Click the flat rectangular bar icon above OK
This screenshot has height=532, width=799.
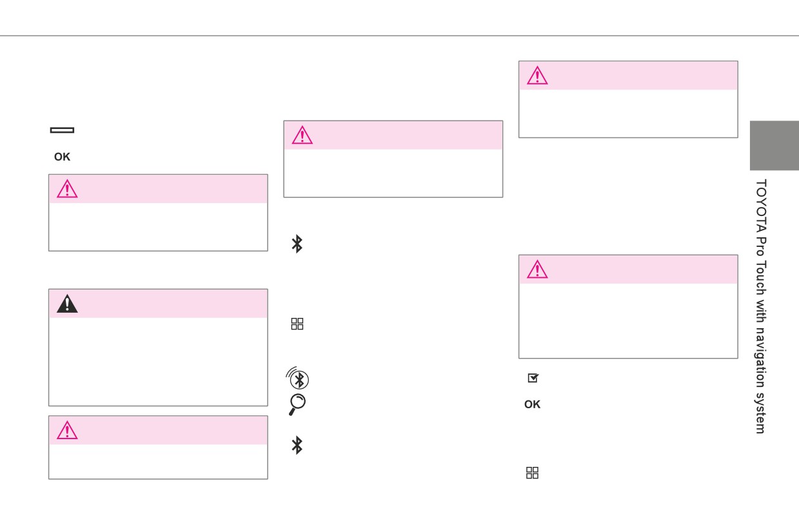click(x=62, y=130)
